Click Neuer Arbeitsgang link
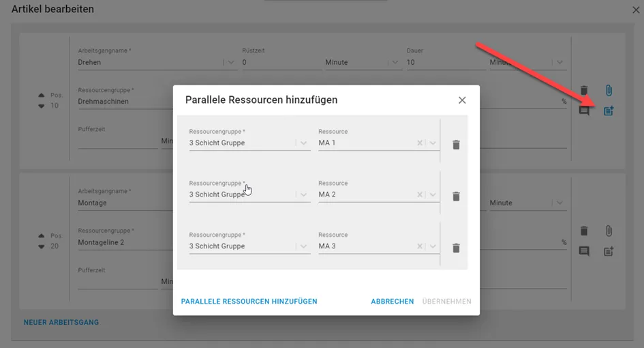Screen dimensions: 644x348 (x=61, y=323)
